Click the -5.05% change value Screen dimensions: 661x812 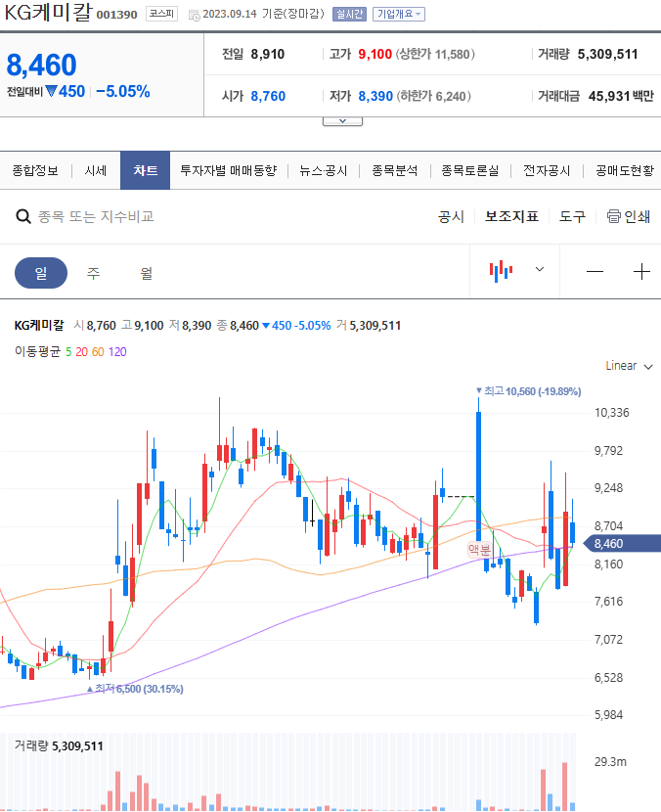pyautogui.click(x=123, y=92)
